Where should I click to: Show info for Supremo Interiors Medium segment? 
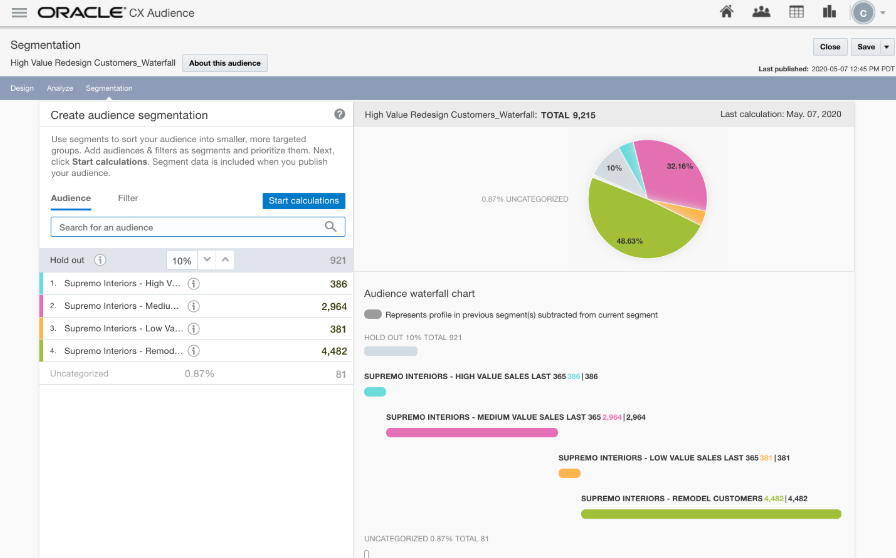194,306
